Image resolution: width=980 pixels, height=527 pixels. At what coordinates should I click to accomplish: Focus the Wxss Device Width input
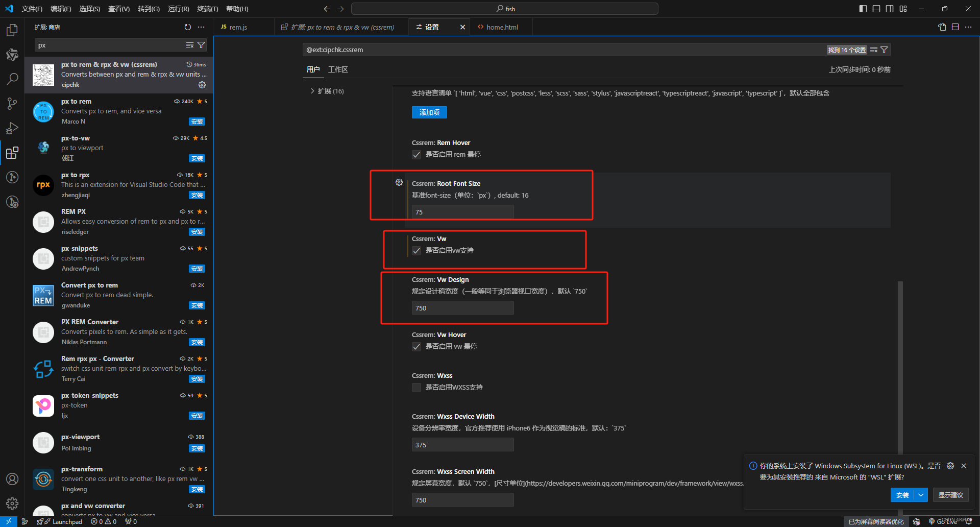(x=462, y=445)
